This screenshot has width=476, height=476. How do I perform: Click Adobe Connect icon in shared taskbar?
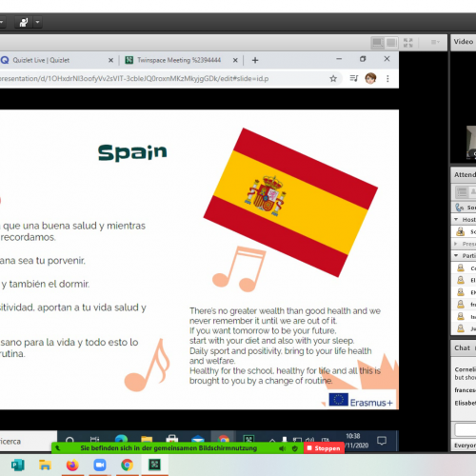tap(248, 438)
